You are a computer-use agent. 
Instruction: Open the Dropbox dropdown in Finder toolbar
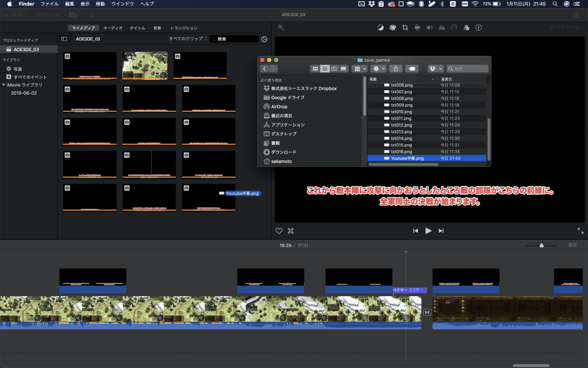436,69
